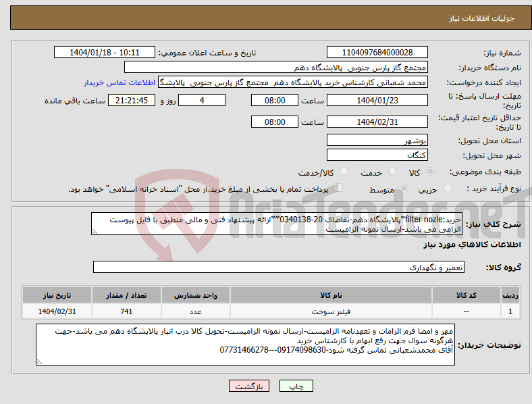Image resolution: width=532 pixels, height=404 pixels.
Task: Click the واحد شمارش column header
Action: (x=196, y=295)
